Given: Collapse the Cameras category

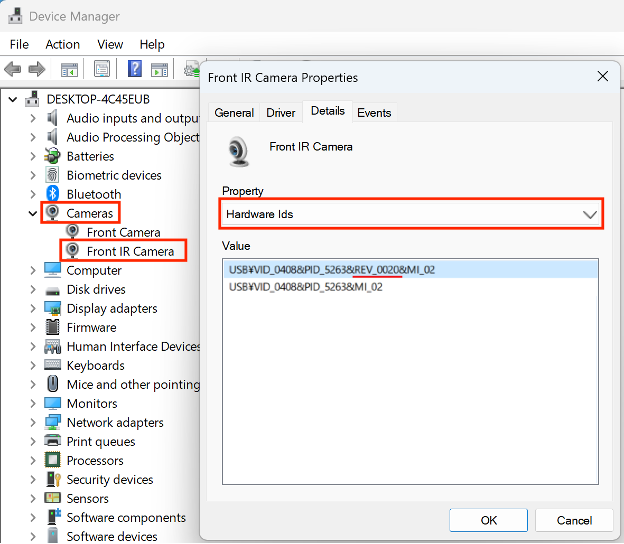Looking at the screenshot, I should point(33,213).
